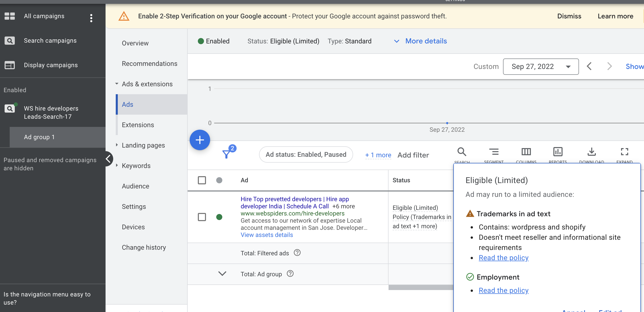Open the Sep 27, 2022 date dropdown
644x312 pixels.
pyautogui.click(x=540, y=67)
